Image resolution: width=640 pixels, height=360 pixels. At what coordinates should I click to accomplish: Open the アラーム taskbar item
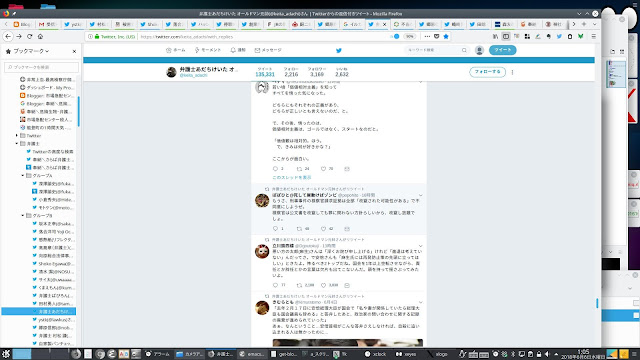coord(158,354)
